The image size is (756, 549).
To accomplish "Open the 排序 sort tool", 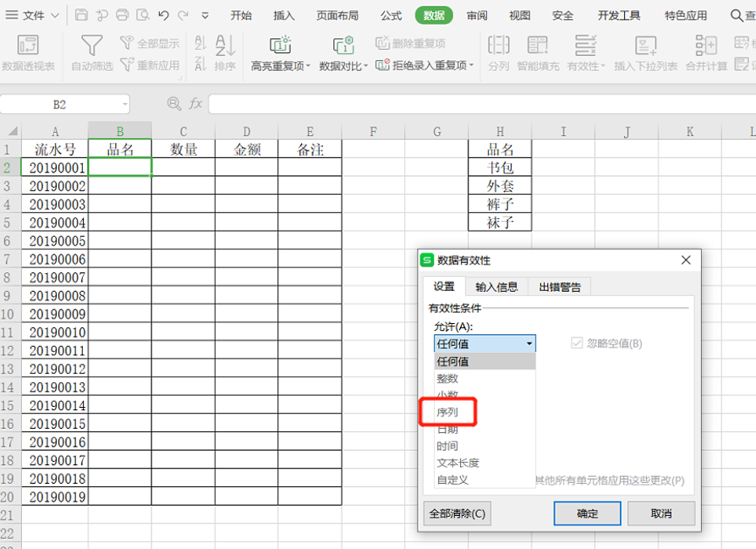I will tap(225, 52).
